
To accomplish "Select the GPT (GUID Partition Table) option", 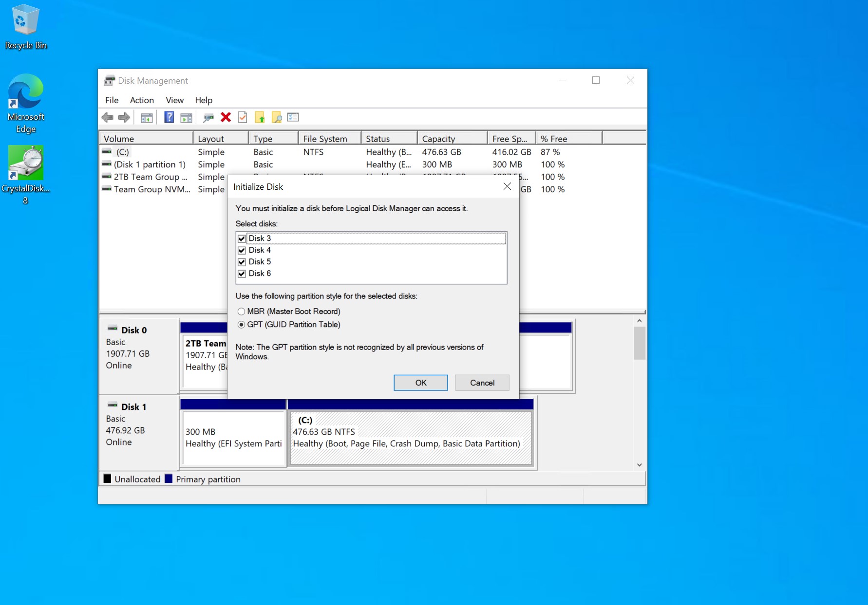I will [x=242, y=325].
